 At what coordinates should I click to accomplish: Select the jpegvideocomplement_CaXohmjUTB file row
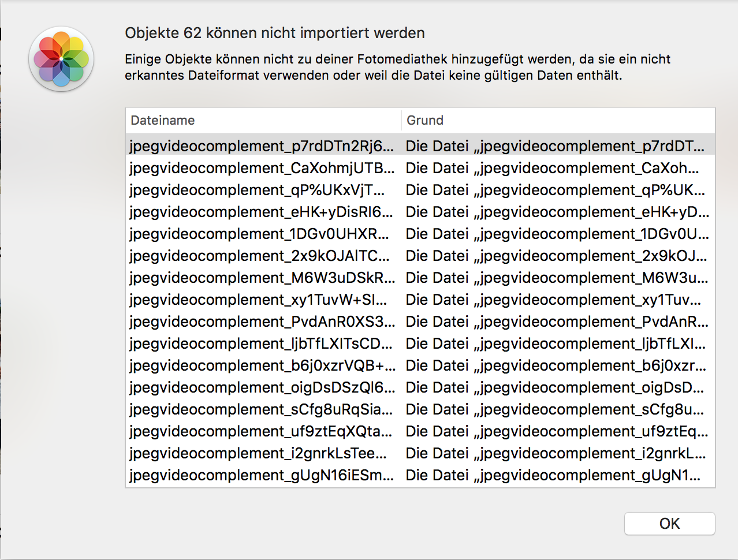coord(262,168)
